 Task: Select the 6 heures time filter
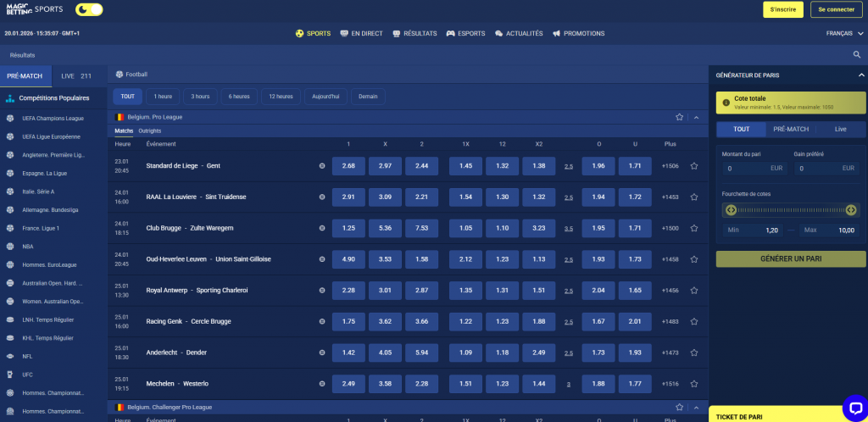[x=239, y=97]
